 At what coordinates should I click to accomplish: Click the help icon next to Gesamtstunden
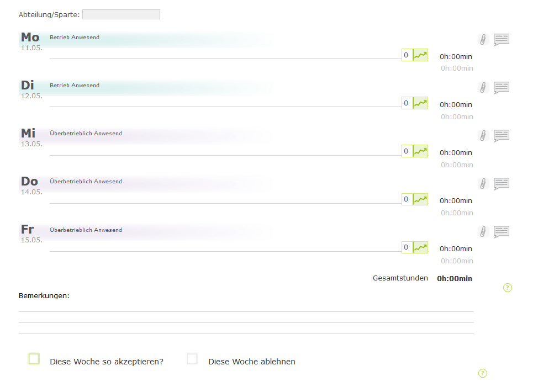[508, 288]
